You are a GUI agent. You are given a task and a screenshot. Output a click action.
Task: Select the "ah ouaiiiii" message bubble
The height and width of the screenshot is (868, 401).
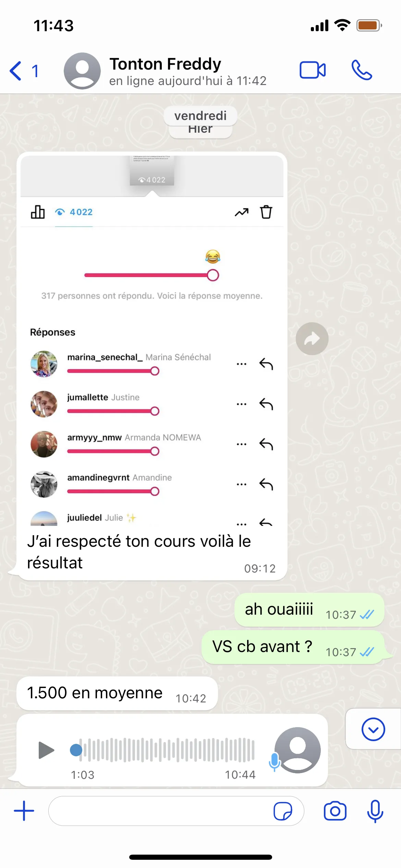coord(309,610)
